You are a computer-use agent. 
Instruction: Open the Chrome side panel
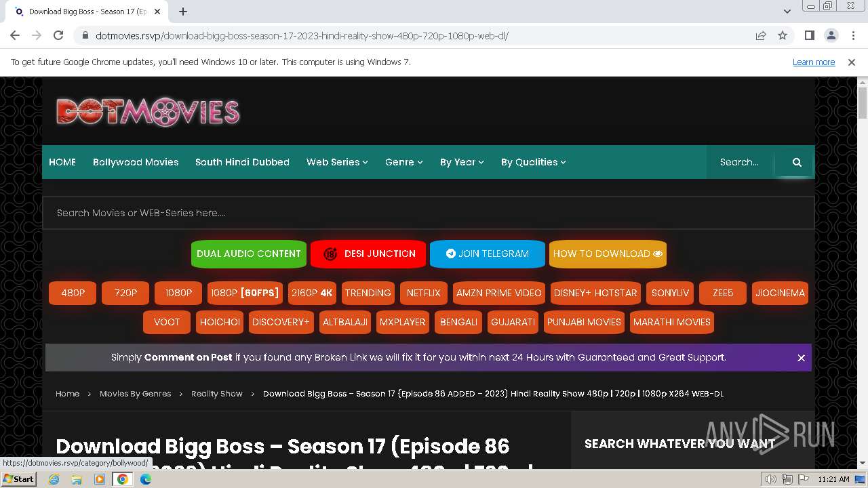click(x=810, y=36)
